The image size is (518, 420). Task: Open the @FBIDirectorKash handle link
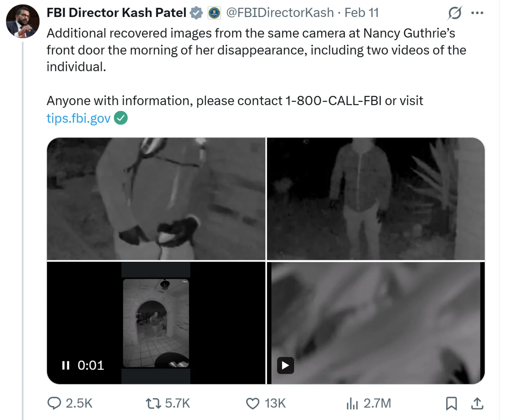280,13
